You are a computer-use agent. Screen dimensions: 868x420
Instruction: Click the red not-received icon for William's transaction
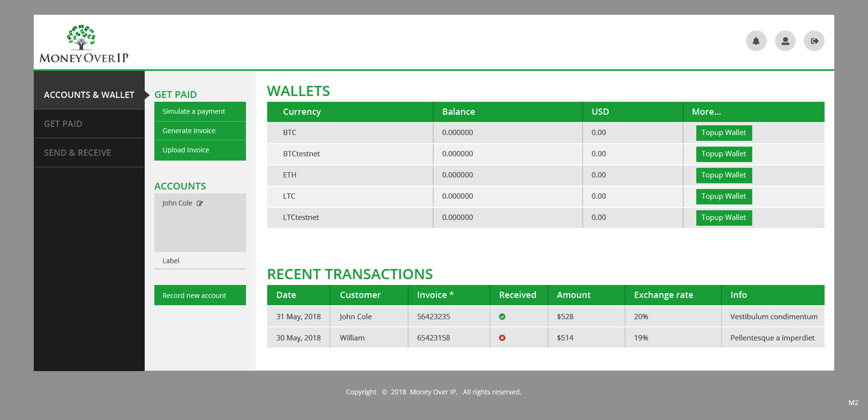tap(502, 337)
